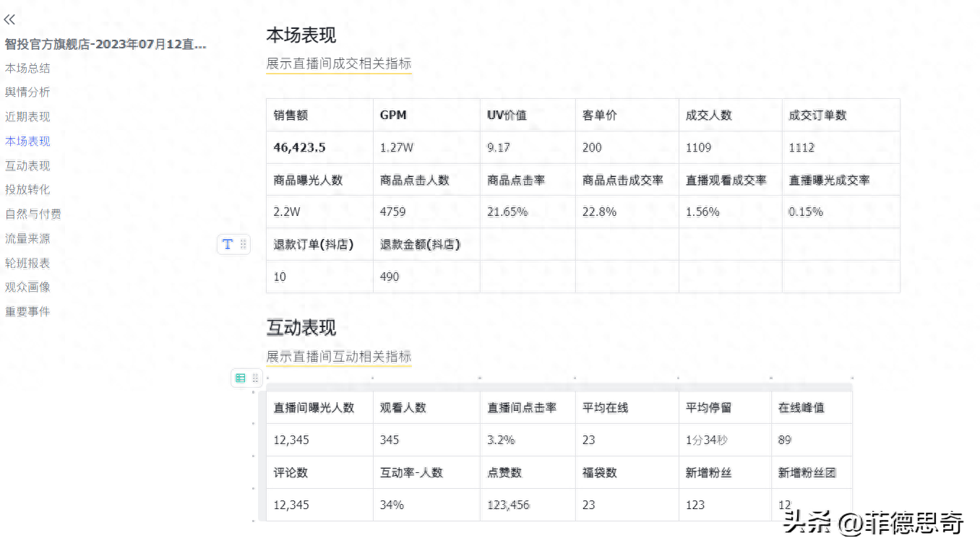The image size is (980, 551).
Task: Jump to 近期表现 in the outline
Action: point(27,116)
